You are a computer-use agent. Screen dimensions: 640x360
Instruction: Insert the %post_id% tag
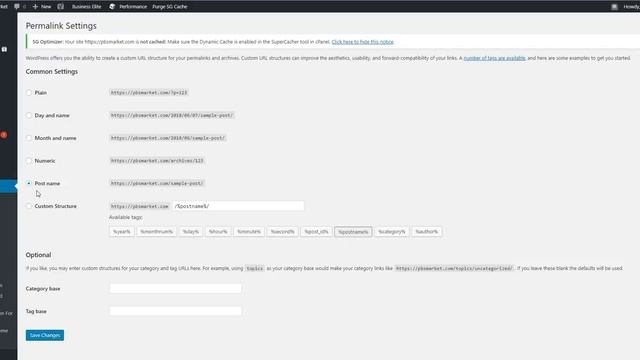click(316, 231)
